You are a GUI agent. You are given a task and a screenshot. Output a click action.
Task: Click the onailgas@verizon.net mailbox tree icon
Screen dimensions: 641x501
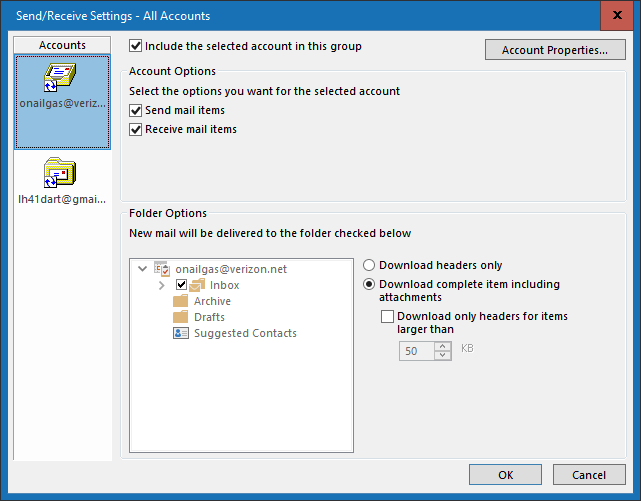[162, 269]
